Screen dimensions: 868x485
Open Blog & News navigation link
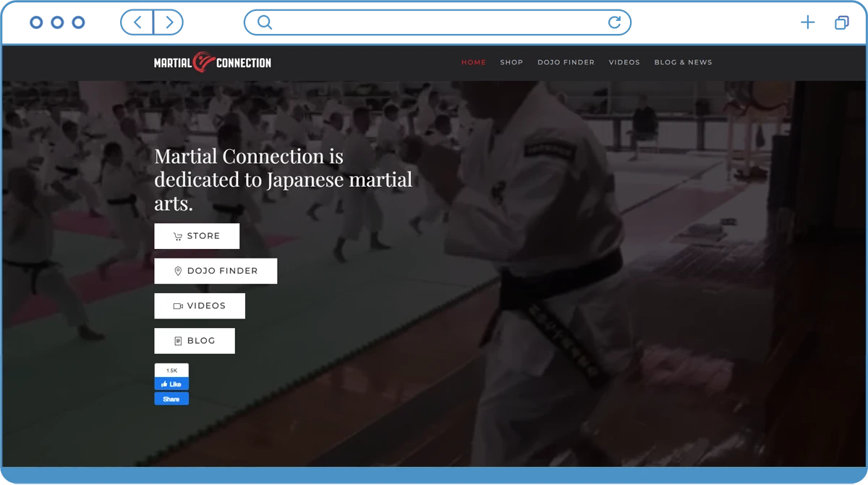pos(683,62)
